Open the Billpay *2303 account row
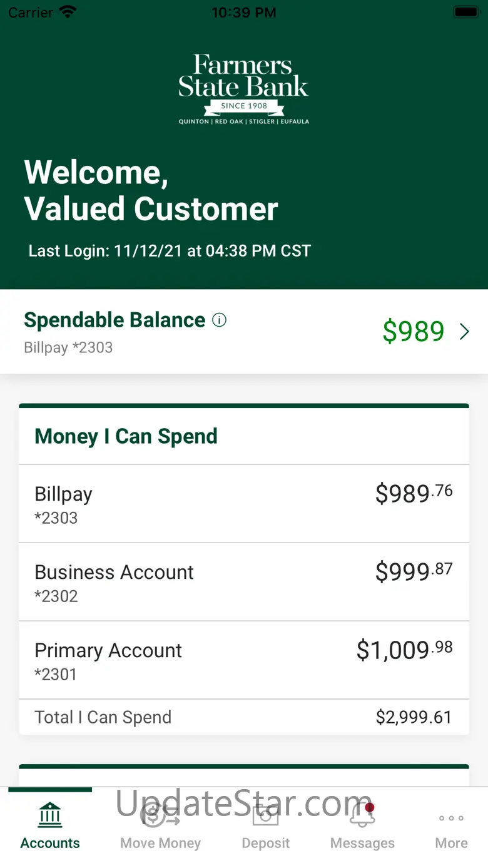Image resolution: width=488 pixels, height=868 pixels. click(x=244, y=504)
